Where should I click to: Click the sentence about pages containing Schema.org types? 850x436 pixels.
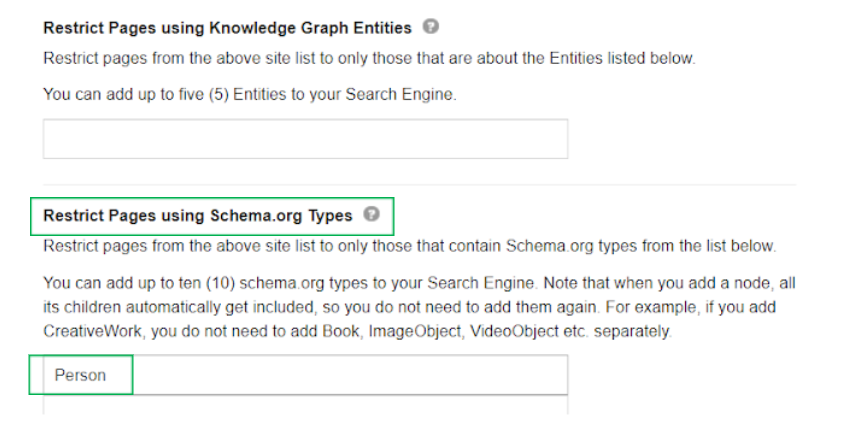pyautogui.click(x=409, y=246)
